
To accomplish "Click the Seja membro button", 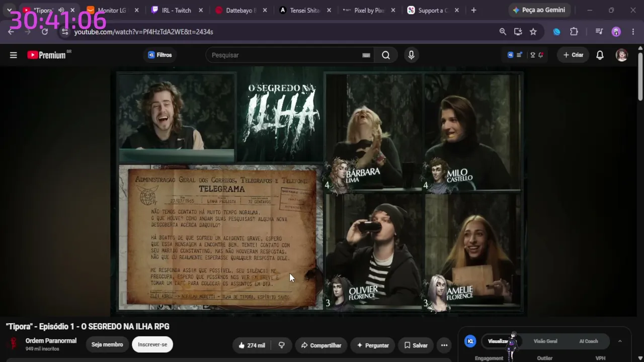I will [107, 344].
